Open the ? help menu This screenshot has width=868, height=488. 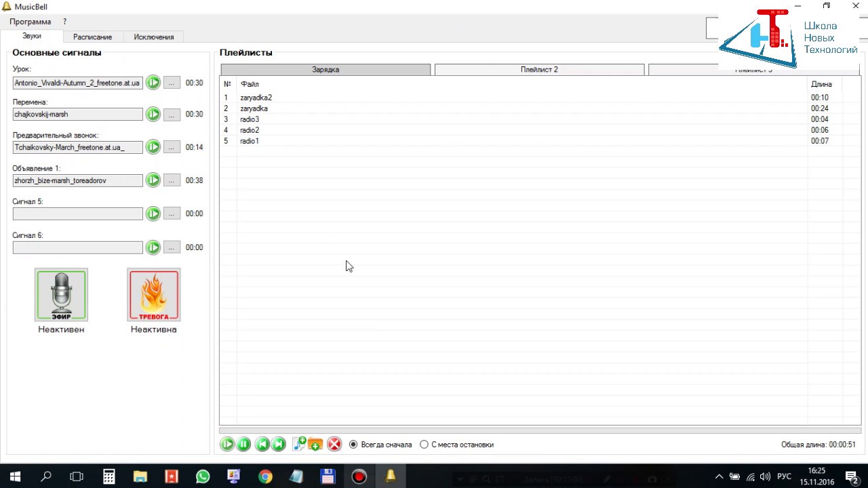(x=65, y=22)
